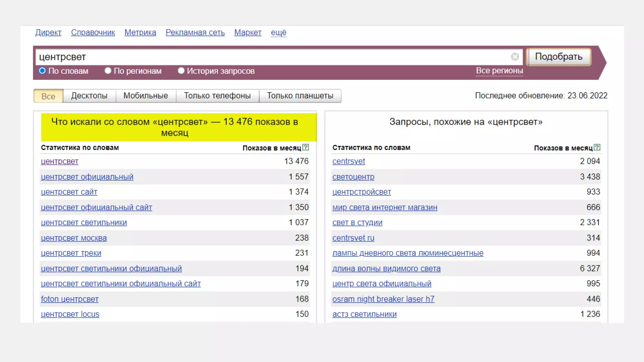Switch to the 'Десктопы' tab
The width and height of the screenshot is (644, 362).
(x=89, y=96)
